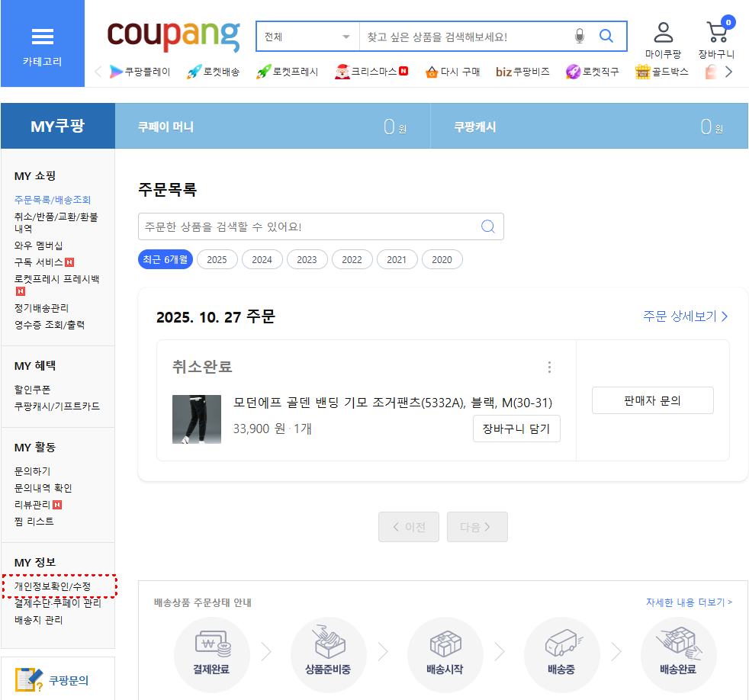Click the order search magnifier icon

tap(487, 226)
